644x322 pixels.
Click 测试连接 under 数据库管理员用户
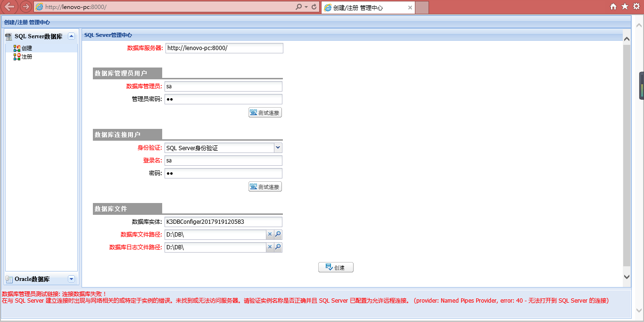click(265, 113)
